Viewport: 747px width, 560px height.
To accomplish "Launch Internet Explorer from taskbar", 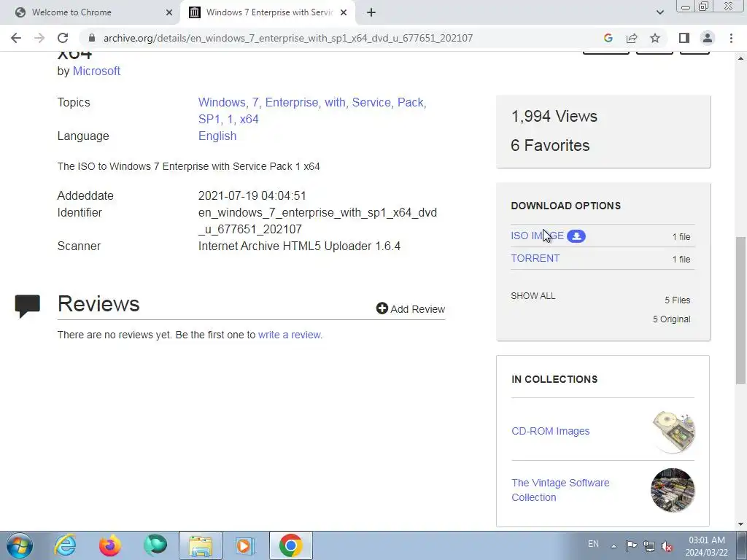I will pos(65,545).
